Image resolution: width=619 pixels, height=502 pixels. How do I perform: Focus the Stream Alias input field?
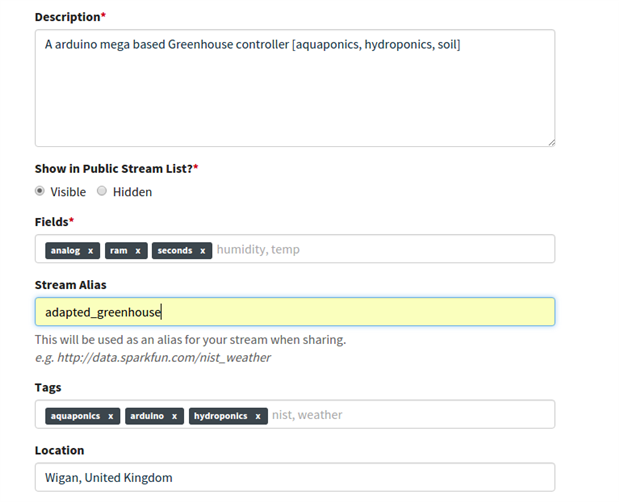(x=294, y=311)
